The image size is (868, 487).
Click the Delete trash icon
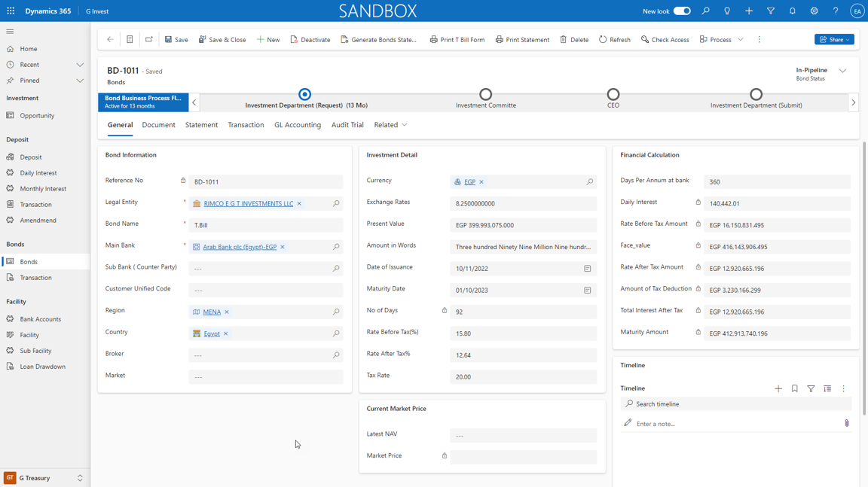[x=564, y=40]
